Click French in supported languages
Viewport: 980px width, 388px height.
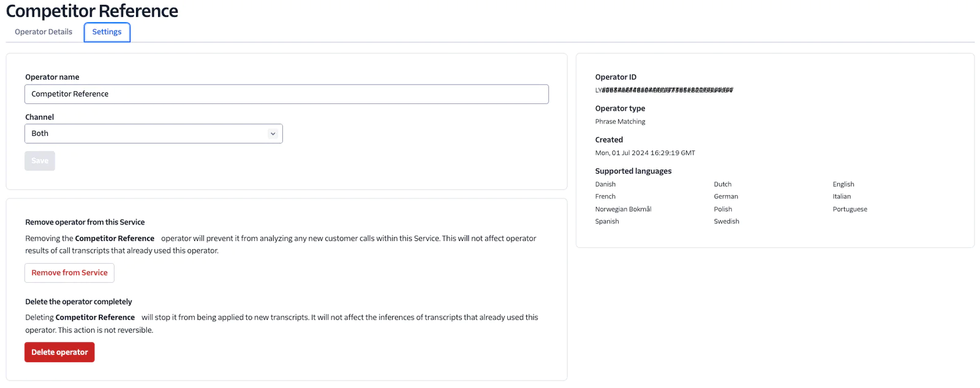(x=605, y=196)
